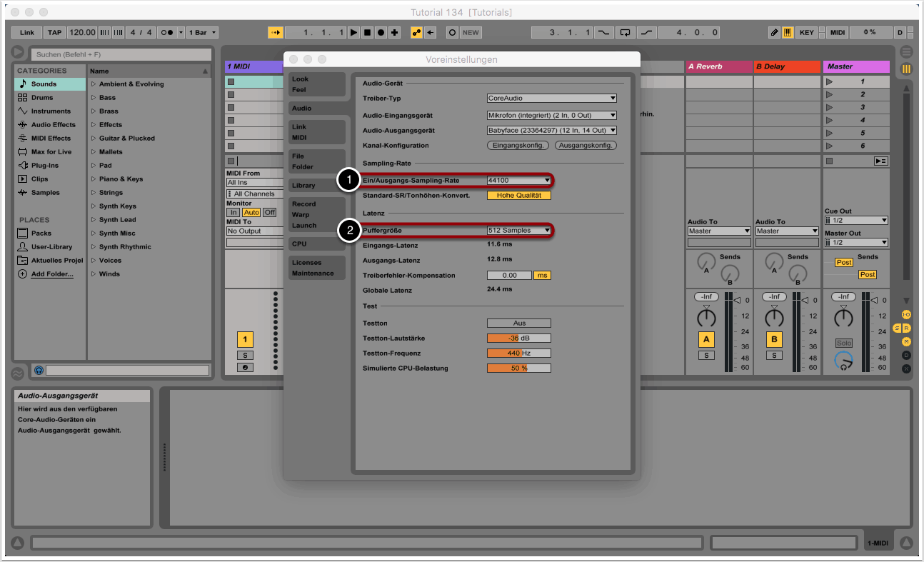
Task: Select Drums category in browser
Action: 42,98
